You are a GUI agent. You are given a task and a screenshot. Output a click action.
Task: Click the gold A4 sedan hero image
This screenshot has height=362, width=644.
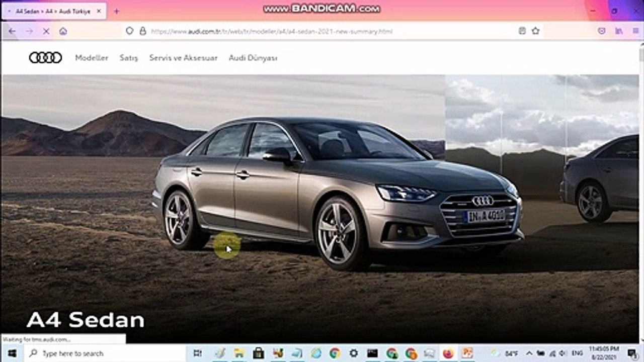[x=337, y=194]
